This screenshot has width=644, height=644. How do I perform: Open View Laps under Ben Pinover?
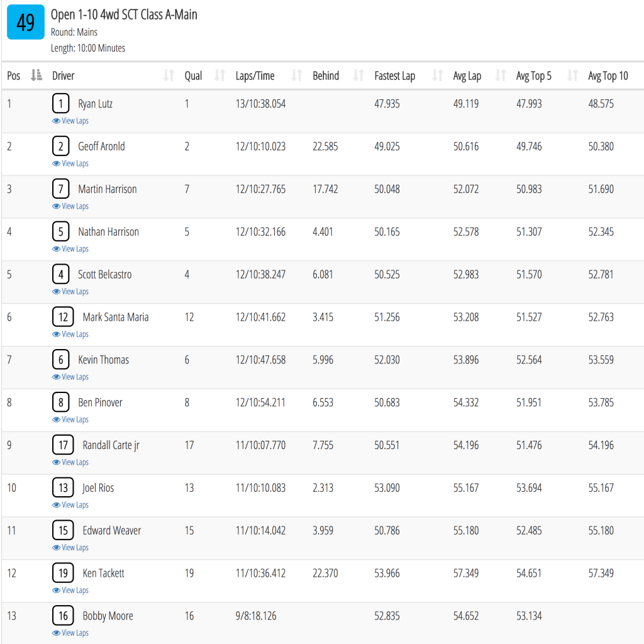[x=70, y=419]
